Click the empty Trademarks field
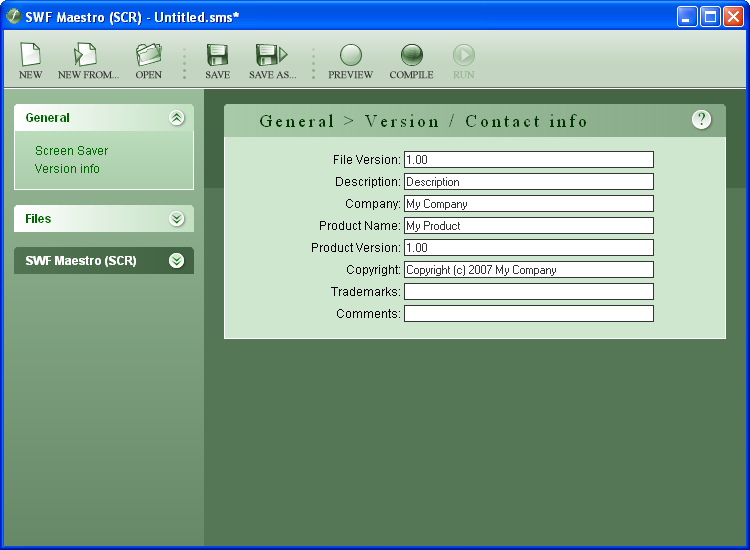The height and width of the screenshot is (550, 750). click(x=529, y=292)
